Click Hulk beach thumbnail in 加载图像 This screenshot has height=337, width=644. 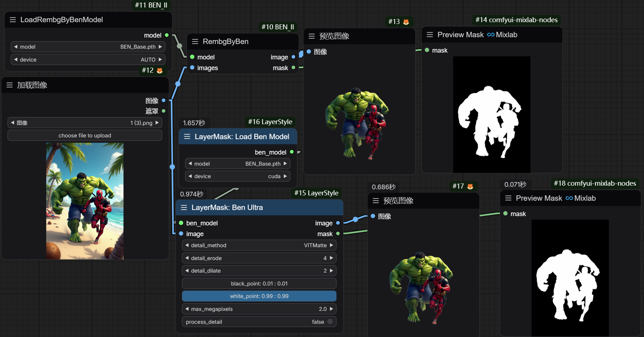tap(85, 201)
